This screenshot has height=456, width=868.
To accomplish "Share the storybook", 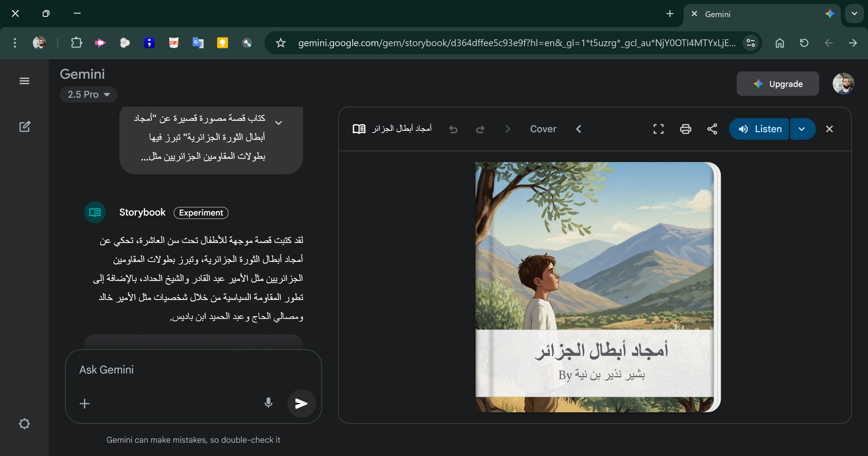I will [x=712, y=129].
